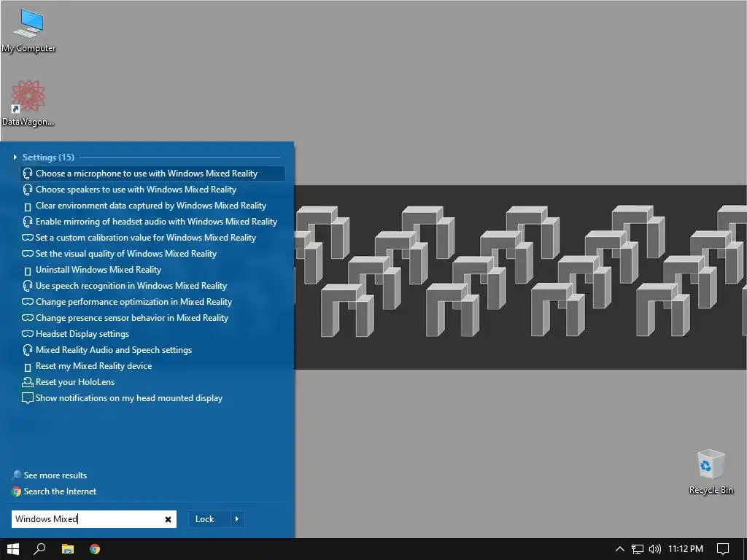Launch File Explorer from the taskbar

pyautogui.click(x=68, y=549)
